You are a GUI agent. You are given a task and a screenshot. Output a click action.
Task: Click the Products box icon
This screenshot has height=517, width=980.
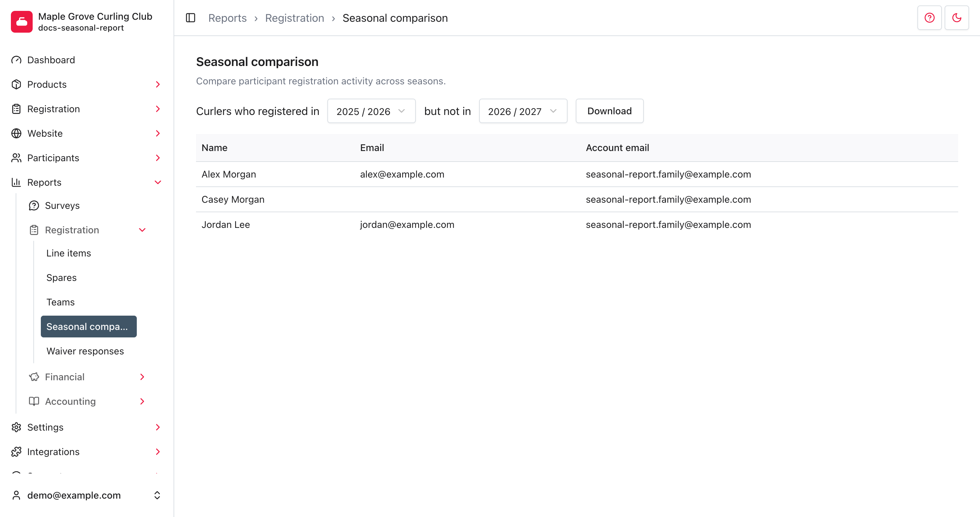click(16, 84)
